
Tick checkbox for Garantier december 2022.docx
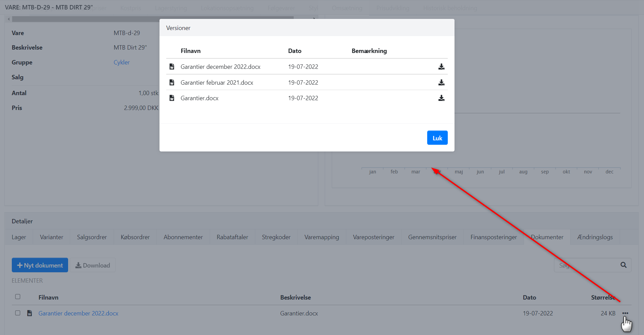18,313
